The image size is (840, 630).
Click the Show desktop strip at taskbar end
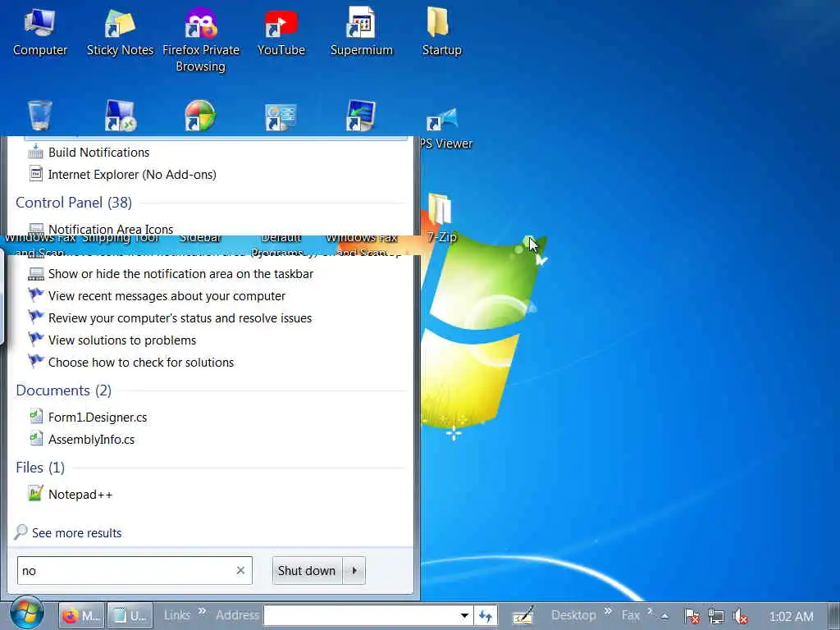pos(835,615)
